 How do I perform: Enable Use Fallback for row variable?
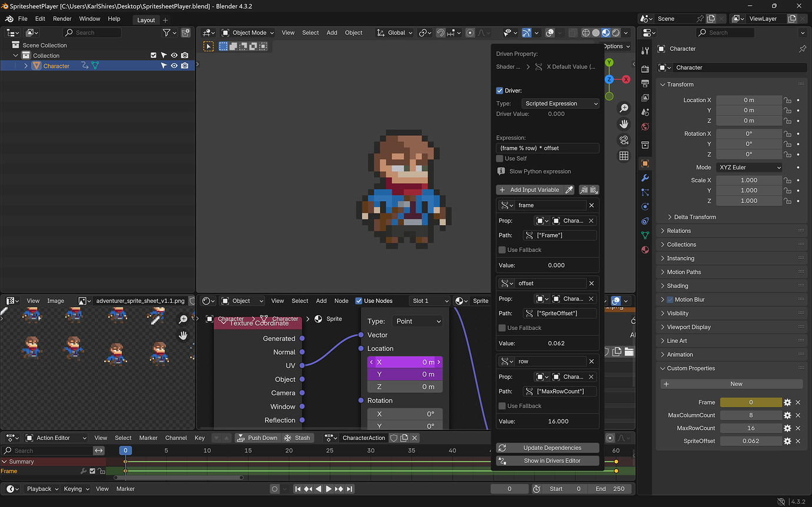502,406
